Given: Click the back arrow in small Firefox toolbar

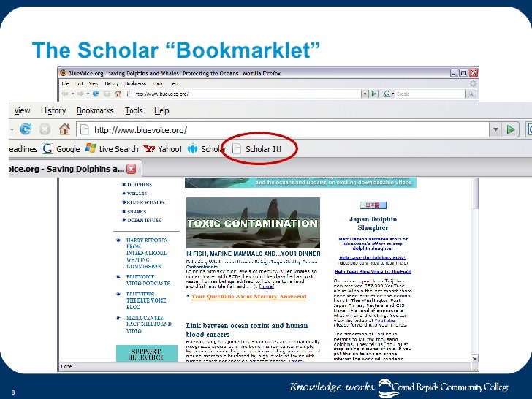Looking at the screenshot, I should [x=65, y=94].
